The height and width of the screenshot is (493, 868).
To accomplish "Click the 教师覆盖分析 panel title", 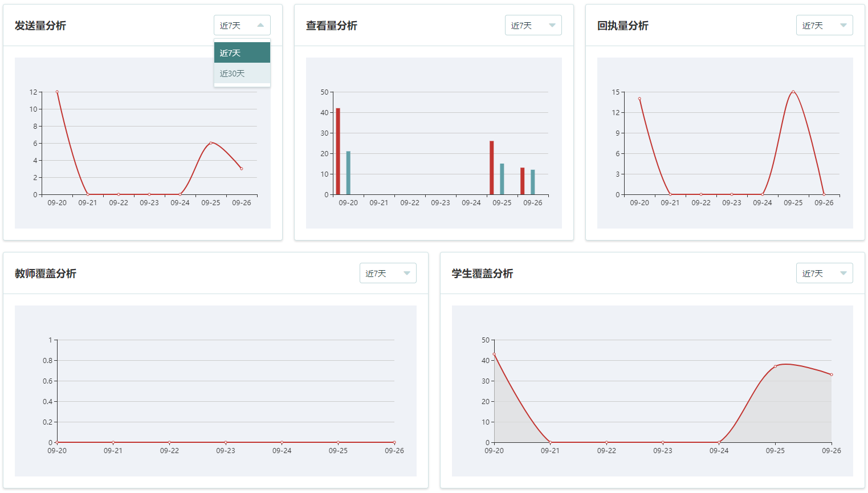I will pyautogui.click(x=46, y=274).
